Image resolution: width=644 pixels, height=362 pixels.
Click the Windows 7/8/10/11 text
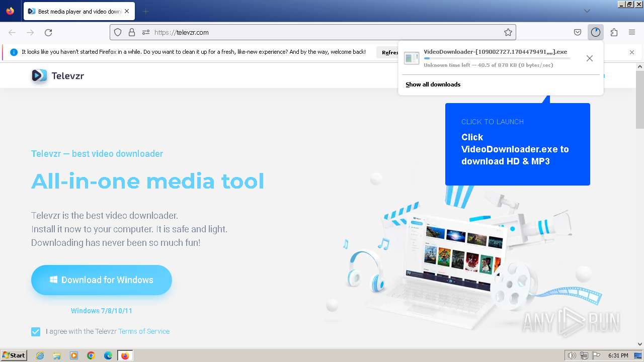[102, 311]
